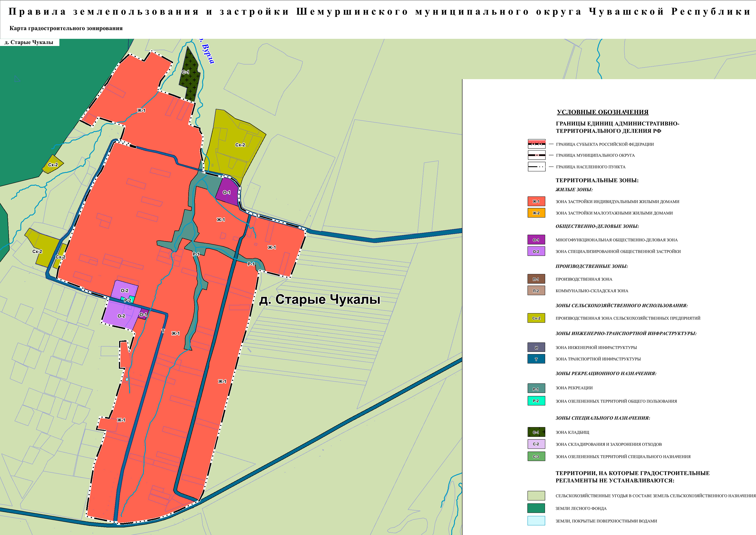Viewport: 756px width, 535px height.
Task: Click text 'ЗЕМЛИ, ПОКРЫТЫЕ ПОВЕРХНОСТНЫМИ ВОДАМИ'
Action: pyautogui.click(x=606, y=521)
